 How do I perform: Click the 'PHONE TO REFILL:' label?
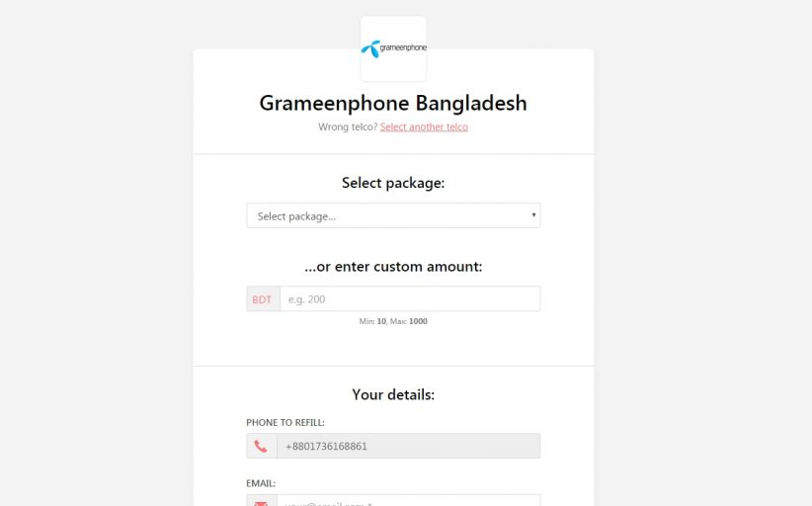pyautogui.click(x=285, y=423)
